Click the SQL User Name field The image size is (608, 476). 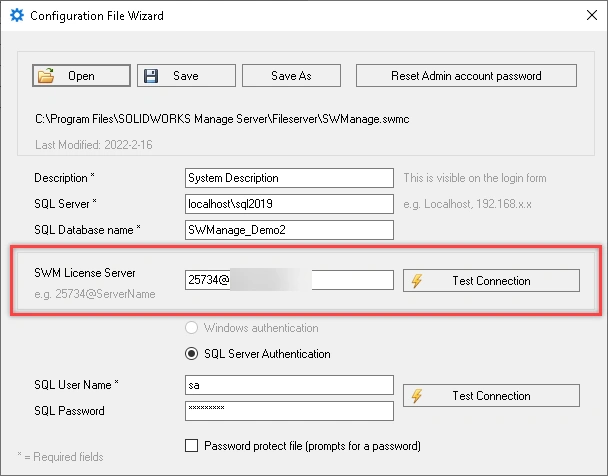(x=290, y=384)
